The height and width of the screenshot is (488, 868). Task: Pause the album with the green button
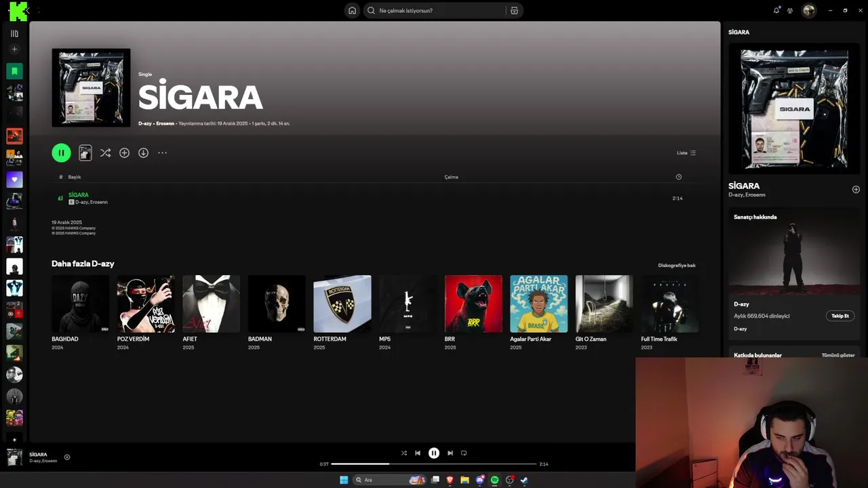coord(61,153)
